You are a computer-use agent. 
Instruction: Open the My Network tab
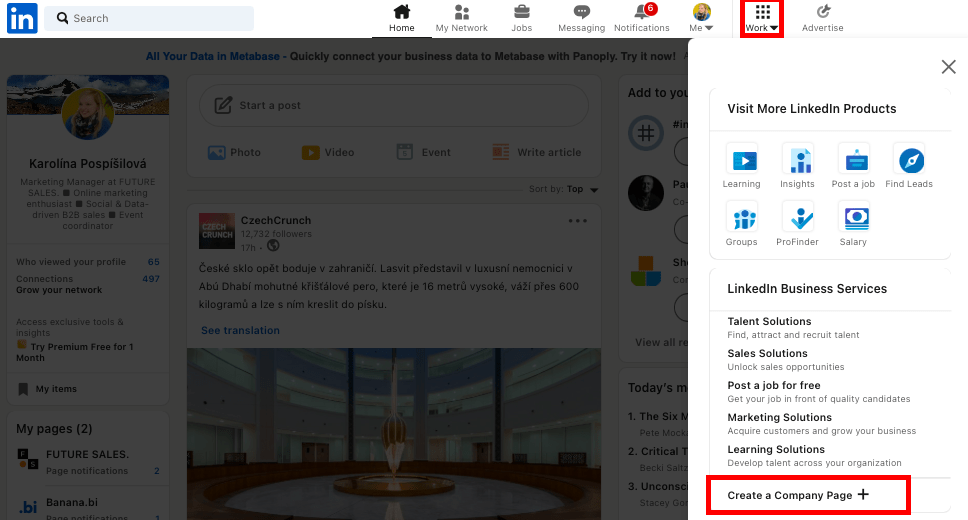(461, 18)
